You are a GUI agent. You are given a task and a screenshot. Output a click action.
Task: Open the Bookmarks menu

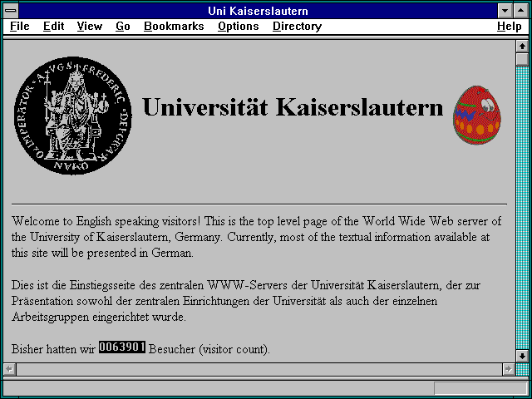(x=174, y=27)
